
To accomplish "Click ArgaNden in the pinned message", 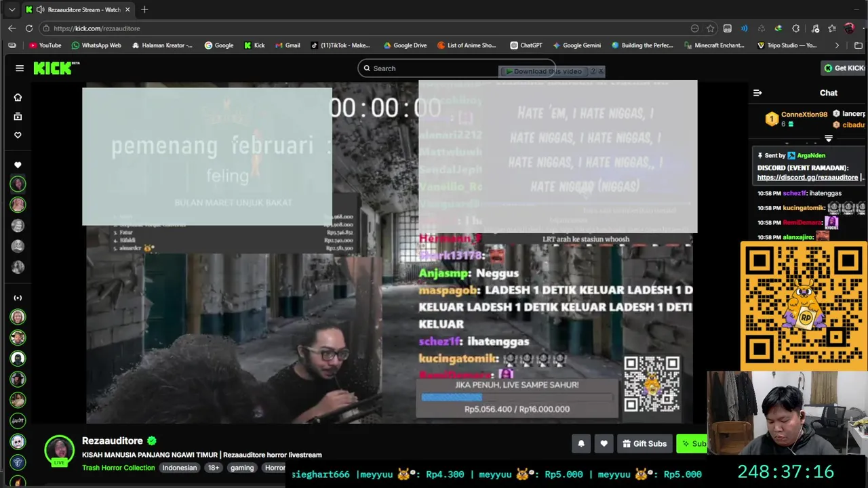I will click(x=811, y=155).
